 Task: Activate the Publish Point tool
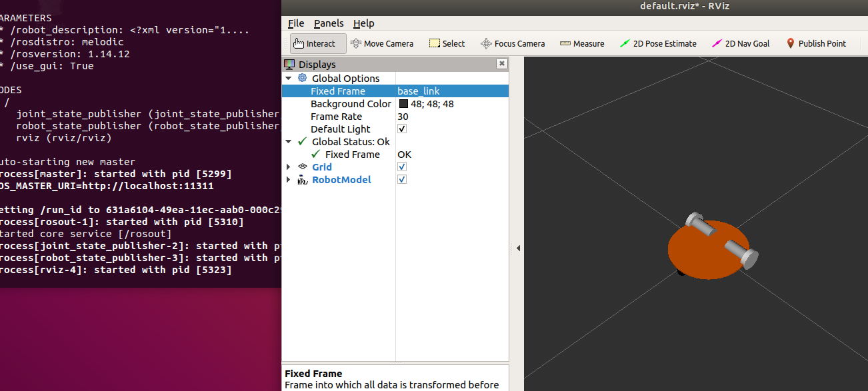point(816,43)
